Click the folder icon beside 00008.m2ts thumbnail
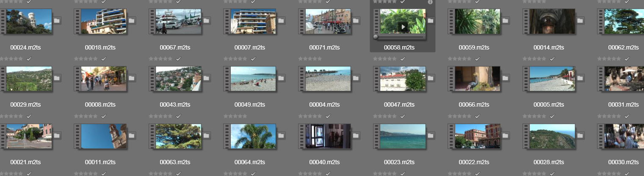644x176 pixels. 132,78
